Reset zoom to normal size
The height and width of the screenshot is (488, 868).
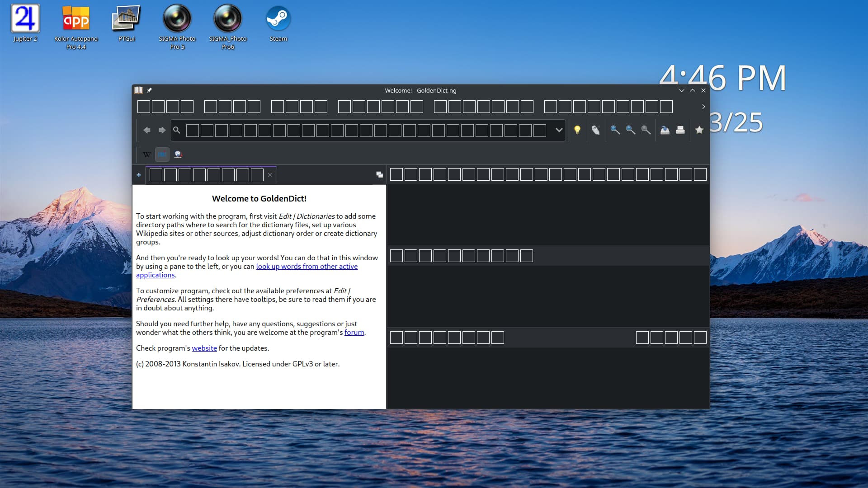click(x=646, y=130)
